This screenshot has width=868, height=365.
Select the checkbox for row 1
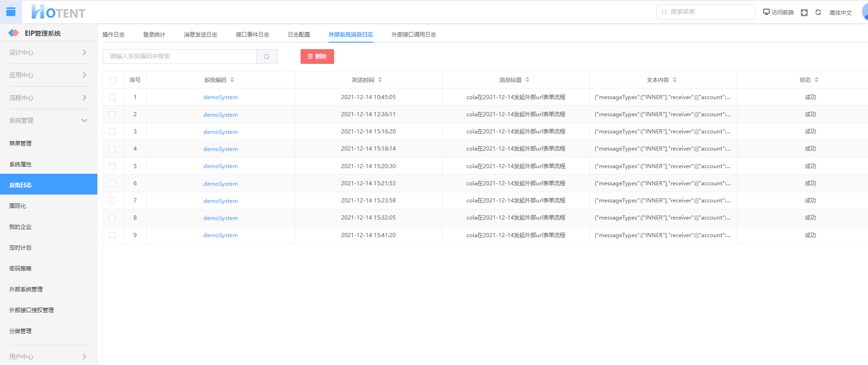112,97
